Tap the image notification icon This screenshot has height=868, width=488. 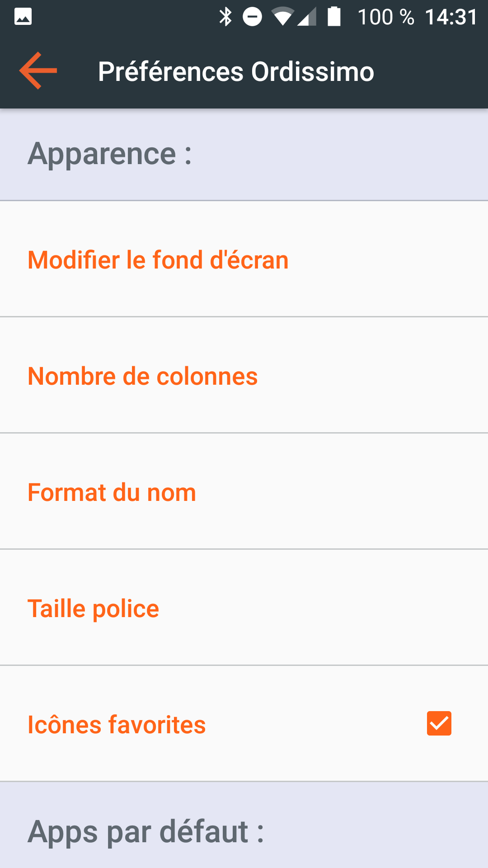coord(23,17)
